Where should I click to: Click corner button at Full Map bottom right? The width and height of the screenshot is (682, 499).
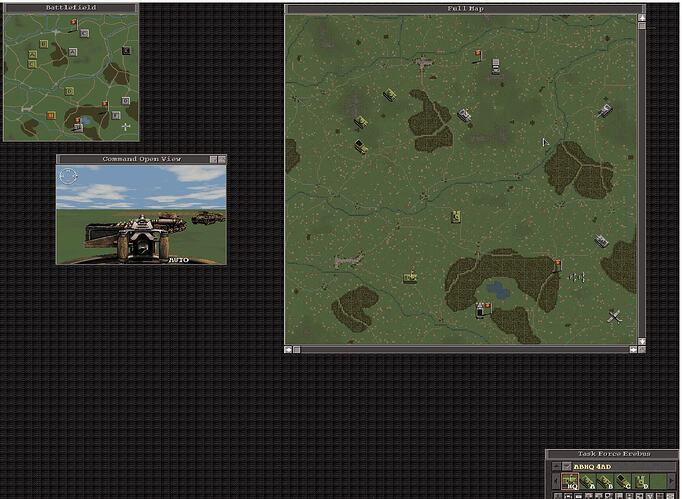pyautogui.click(x=642, y=349)
